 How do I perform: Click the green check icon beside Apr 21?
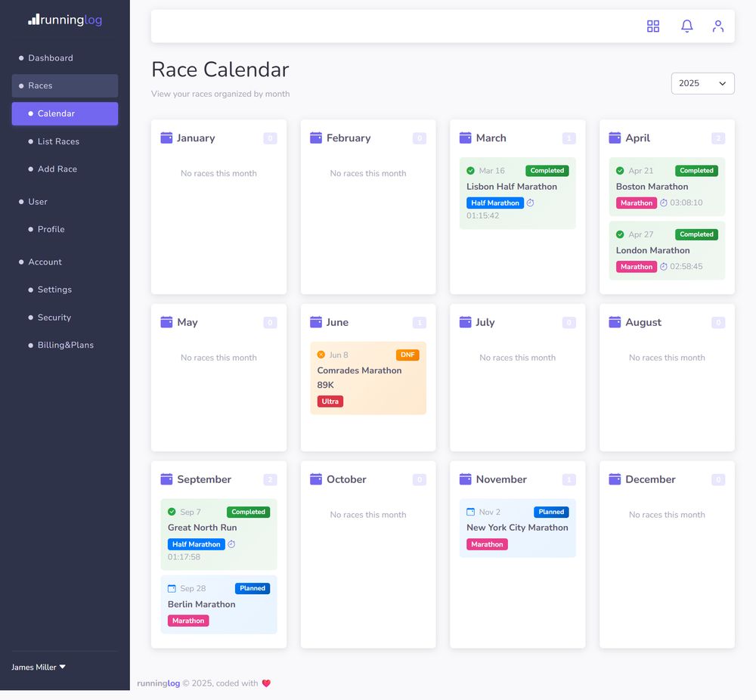[x=620, y=171]
